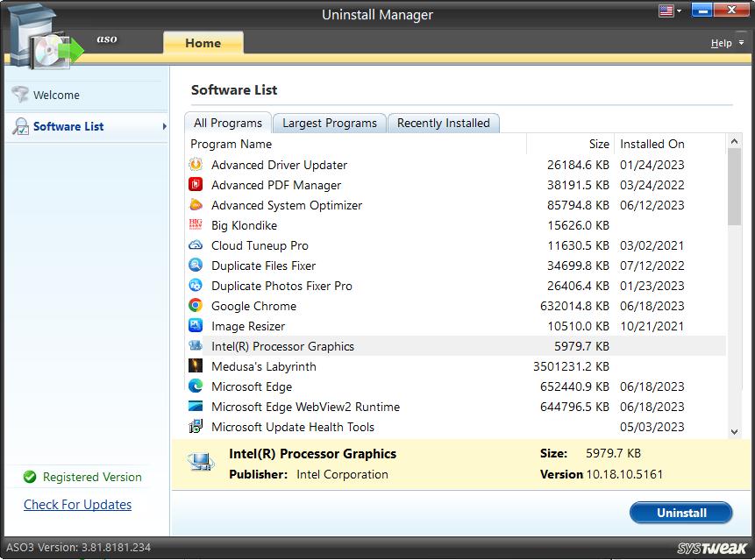Viewport: 755px width, 560px height.
Task: Open the Home ribbon tab
Action: pyautogui.click(x=203, y=43)
